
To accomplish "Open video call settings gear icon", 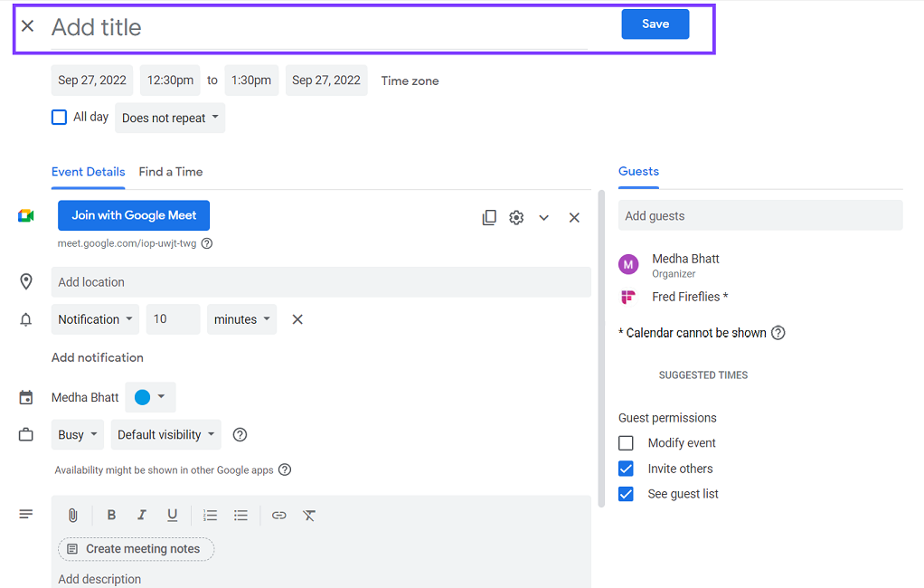I will pyautogui.click(x=516, y=217).
